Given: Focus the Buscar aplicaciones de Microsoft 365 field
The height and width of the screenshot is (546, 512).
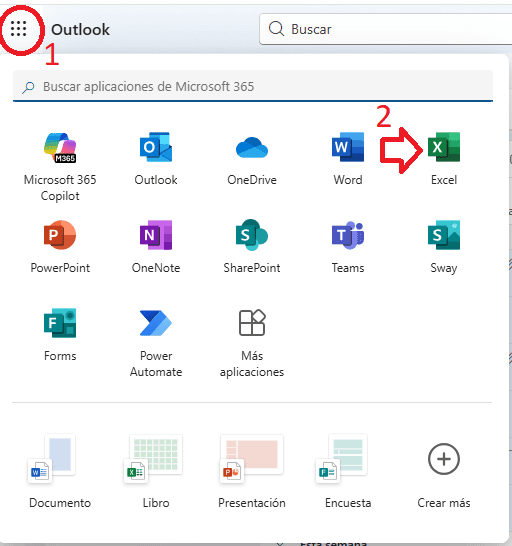Looking at the screenshot, I should click(x=253, y=86).
